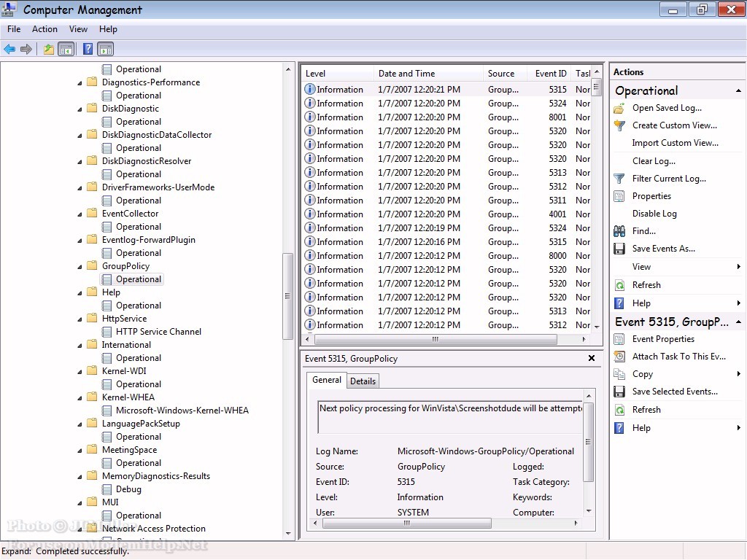Click the event list horizontal scrollbar thumb
The image size is (747, 560).
pyautogui.click(x=436, y=340)
